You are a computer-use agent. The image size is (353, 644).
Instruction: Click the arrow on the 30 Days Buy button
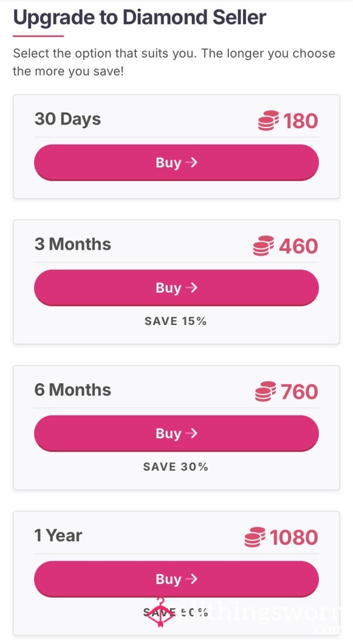(x=191, y=163)
